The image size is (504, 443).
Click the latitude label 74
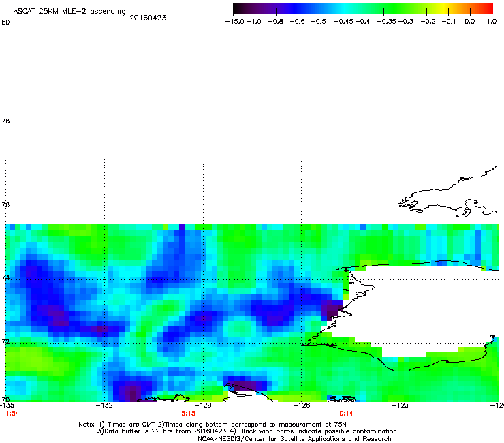click(5, 277)
